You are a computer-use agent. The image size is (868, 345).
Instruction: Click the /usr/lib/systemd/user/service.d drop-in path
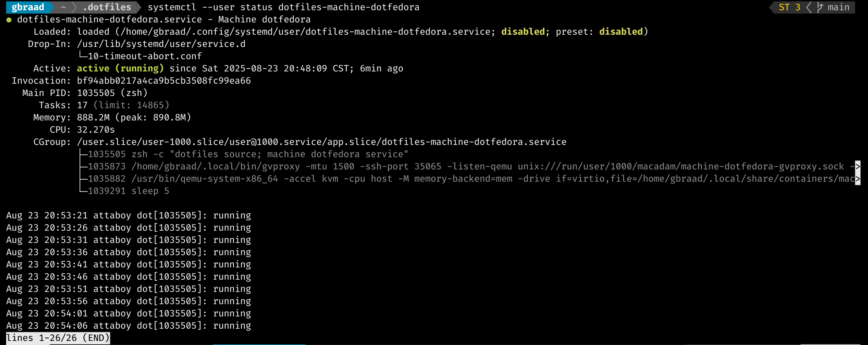tap(161, 44)
